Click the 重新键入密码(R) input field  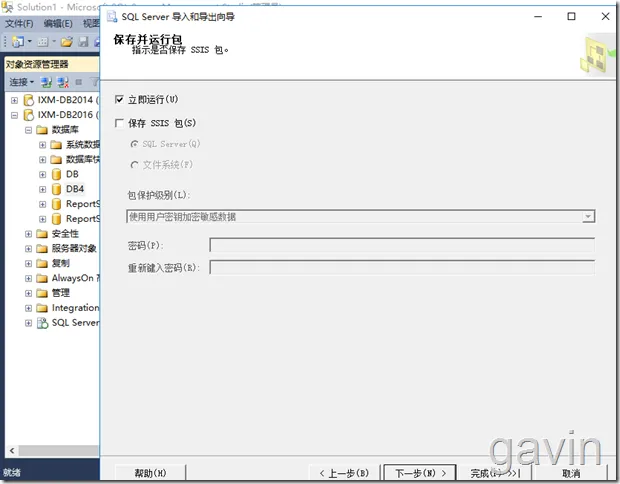point(402,268)
